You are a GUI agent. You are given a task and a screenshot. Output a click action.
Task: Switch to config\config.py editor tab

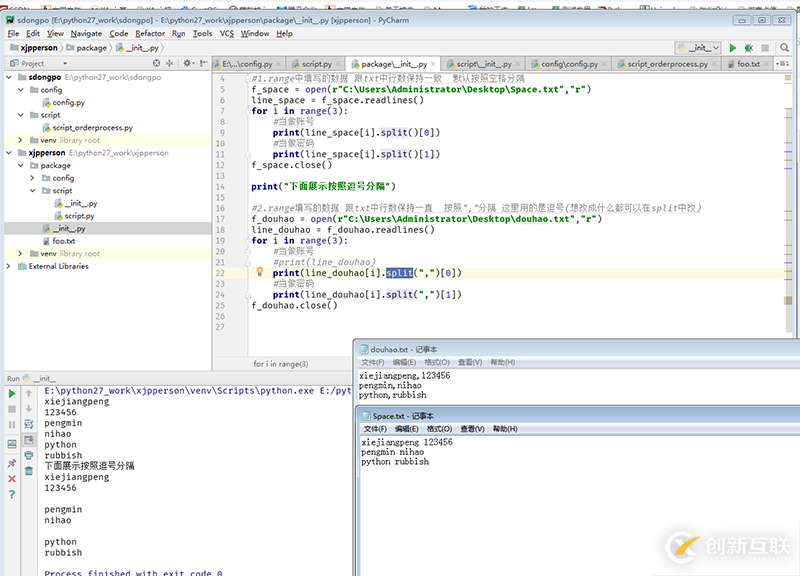click(x=569, y=64)
